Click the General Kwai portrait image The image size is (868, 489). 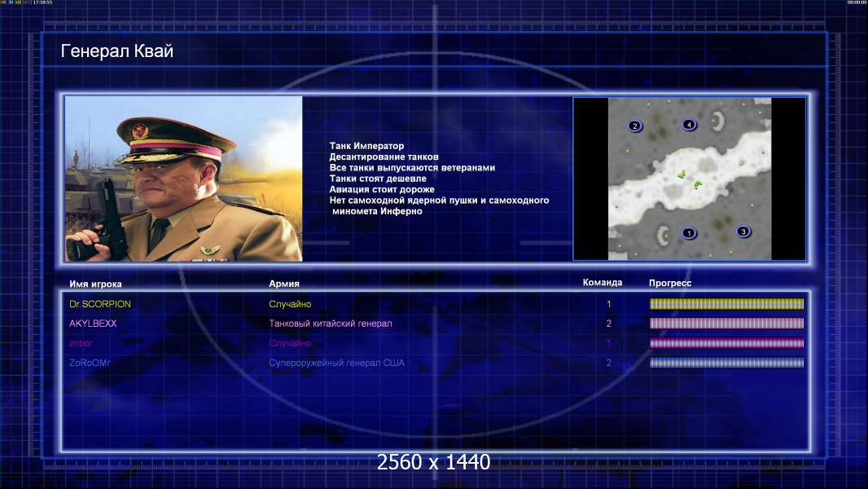tap(184, 178)
